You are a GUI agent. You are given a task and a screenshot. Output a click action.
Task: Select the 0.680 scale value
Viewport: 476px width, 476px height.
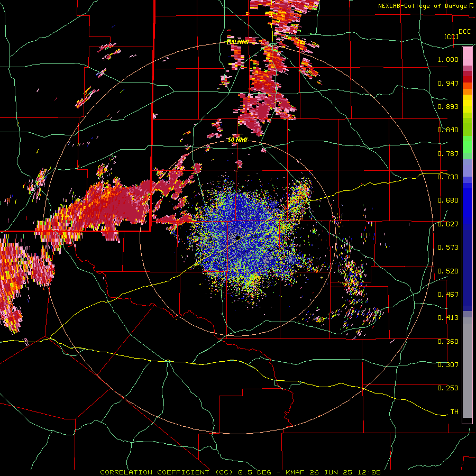click(448, 200)
